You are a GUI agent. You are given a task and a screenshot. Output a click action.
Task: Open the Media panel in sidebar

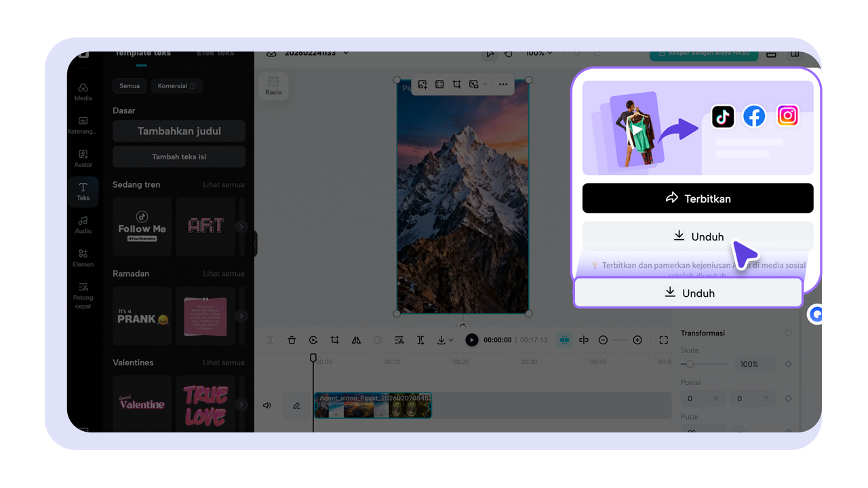(x=83, y=92)
